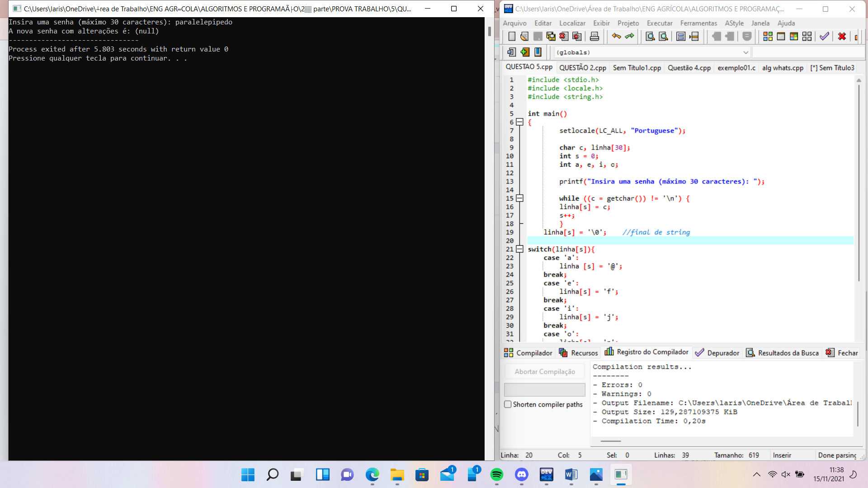
Task: Collapse the main function fold at line 6
Action: tap(520, 122)
